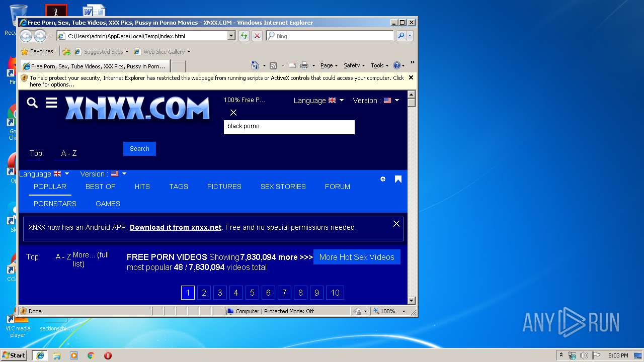Open Windows Media Player taskbar icon

click(x=74, y=355)
